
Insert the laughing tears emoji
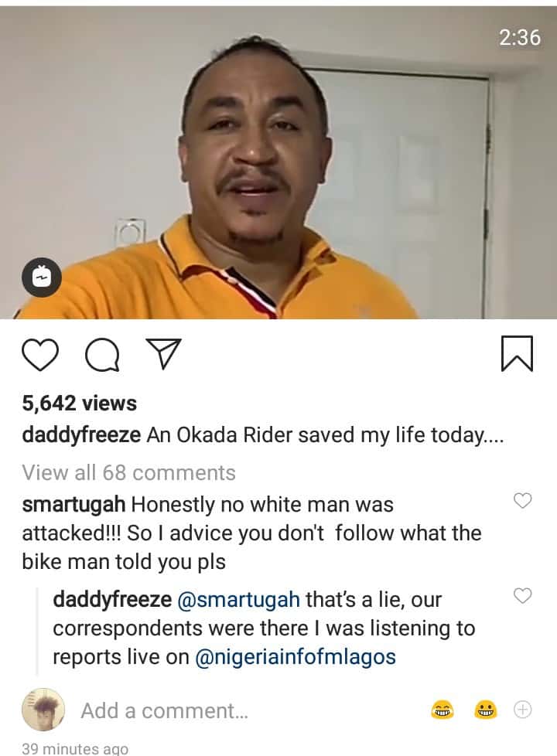(443, 710)
